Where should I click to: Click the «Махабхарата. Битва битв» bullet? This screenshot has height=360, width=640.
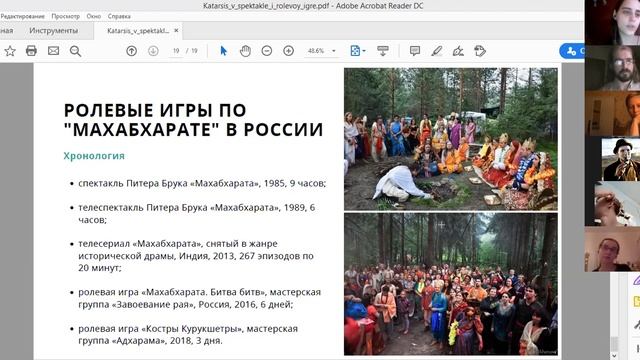(200, 298)
